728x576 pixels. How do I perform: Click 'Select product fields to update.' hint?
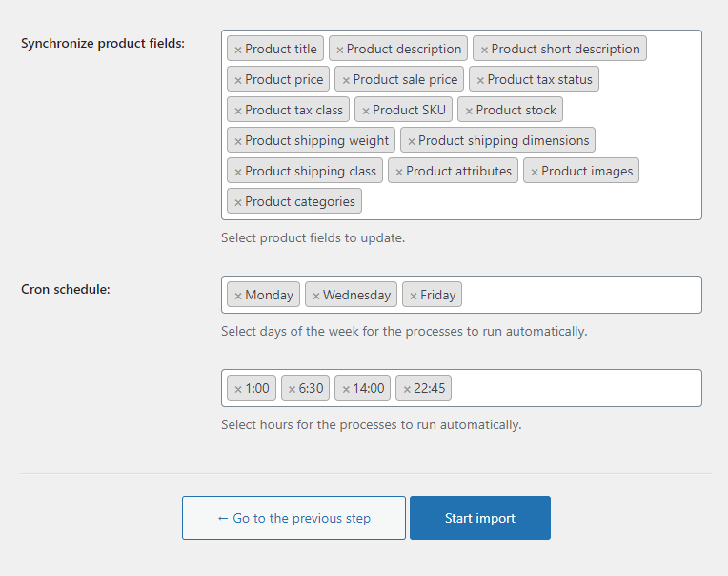click(313, 237)
